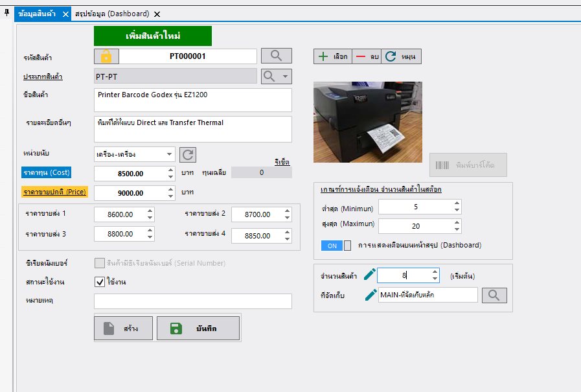Click the pin icon beside the tabs

6,14
